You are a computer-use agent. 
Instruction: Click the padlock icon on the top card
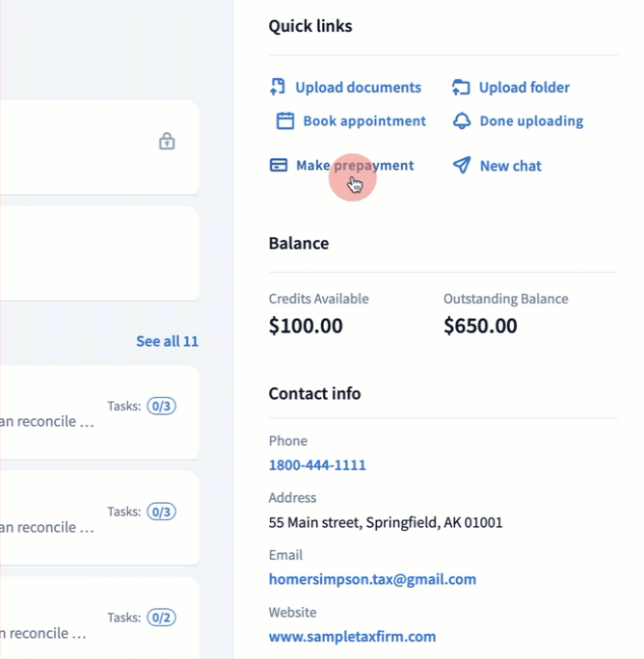click(167, 143)
